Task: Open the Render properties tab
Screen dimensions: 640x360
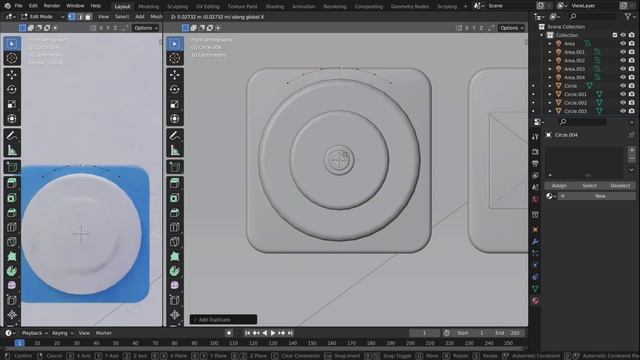Action: tap(535, 151)
